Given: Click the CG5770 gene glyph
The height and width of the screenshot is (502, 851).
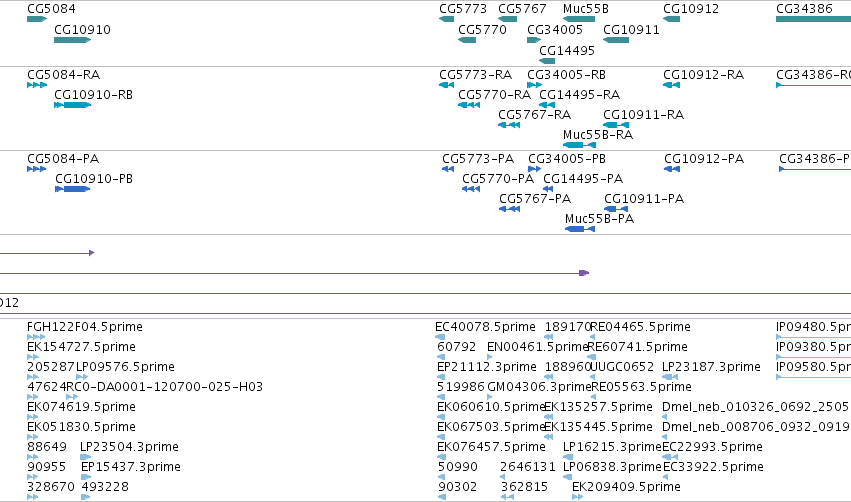Looking at the screenshot, I should [x=467, y=40].
